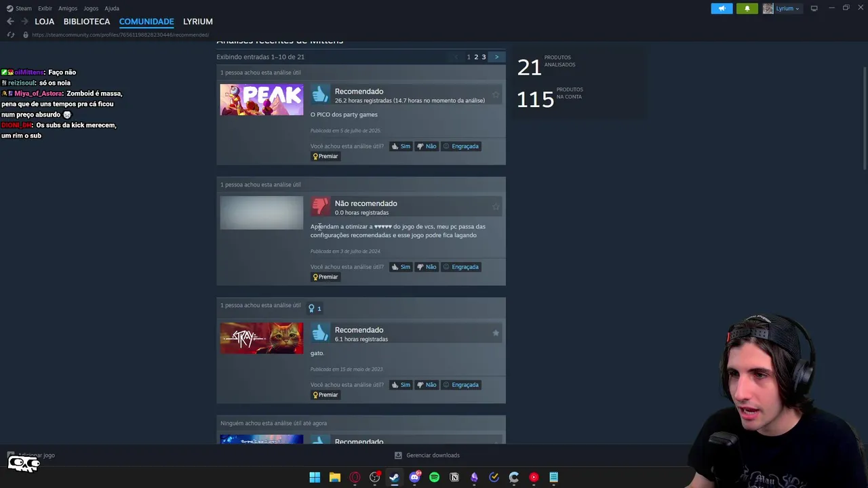
Task: Open Notion from the taskbar
Action: tap(454, 477)
